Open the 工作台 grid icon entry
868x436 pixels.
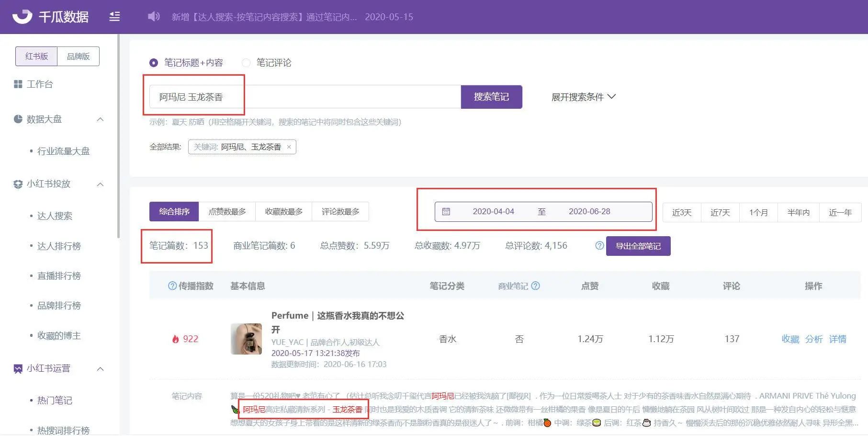tap(18, 84)
